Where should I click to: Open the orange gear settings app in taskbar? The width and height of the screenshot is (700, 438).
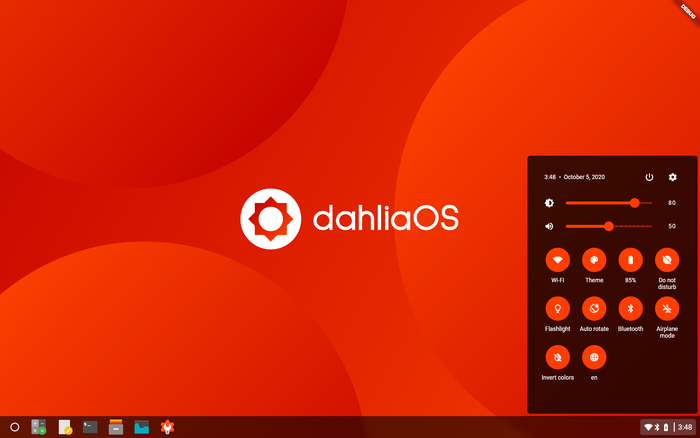click(167, 427)
